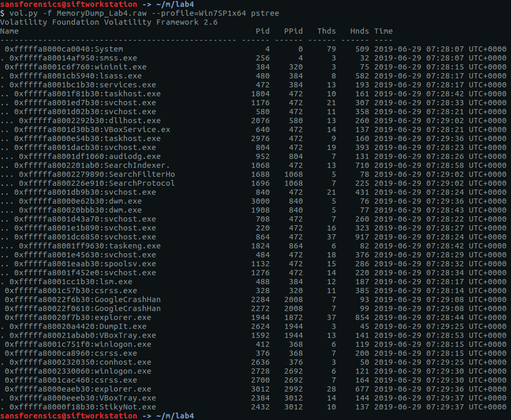This screenshot has height=420, width=511.
Task: Click the 'Pid' column header
Action: (263, 31)
